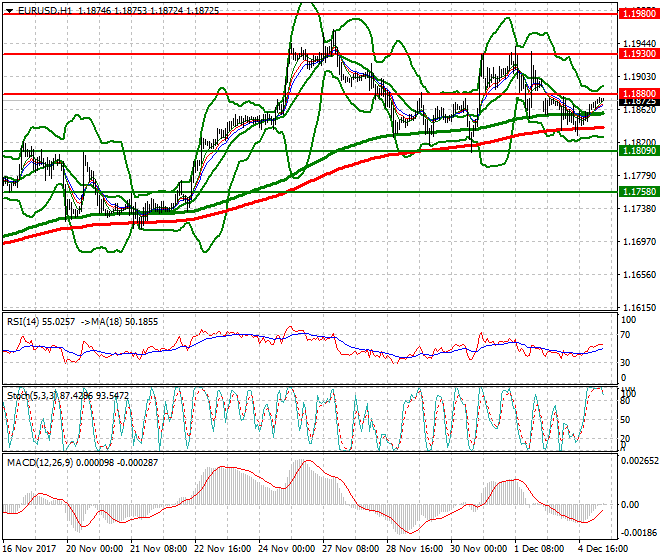Click the red 1.19800 price level label
Image resolution: width=660 pixels, height=560 pixels.
[x=639, y=14]
